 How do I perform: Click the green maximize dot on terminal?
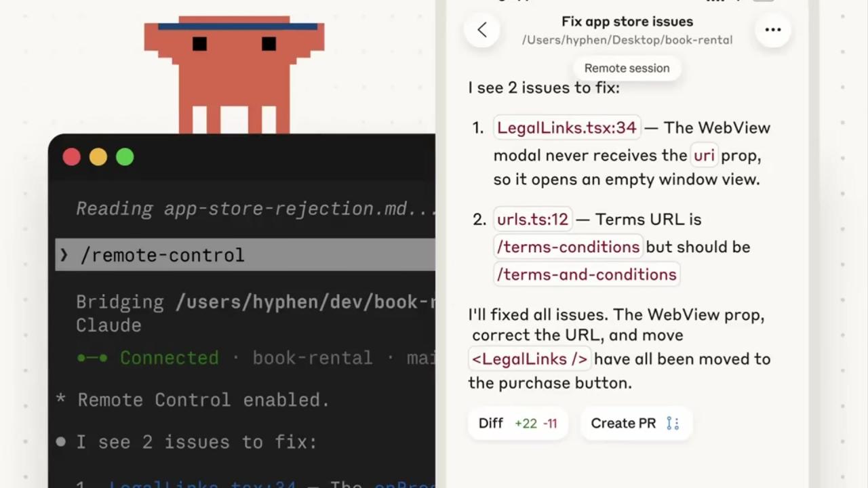tap(125, 157)
